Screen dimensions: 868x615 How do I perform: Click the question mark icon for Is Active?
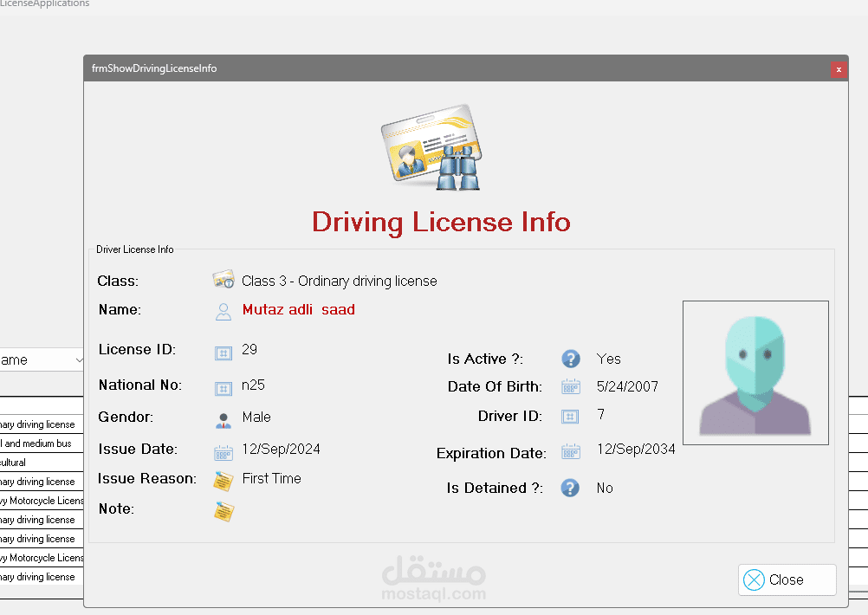coord(571,359)
